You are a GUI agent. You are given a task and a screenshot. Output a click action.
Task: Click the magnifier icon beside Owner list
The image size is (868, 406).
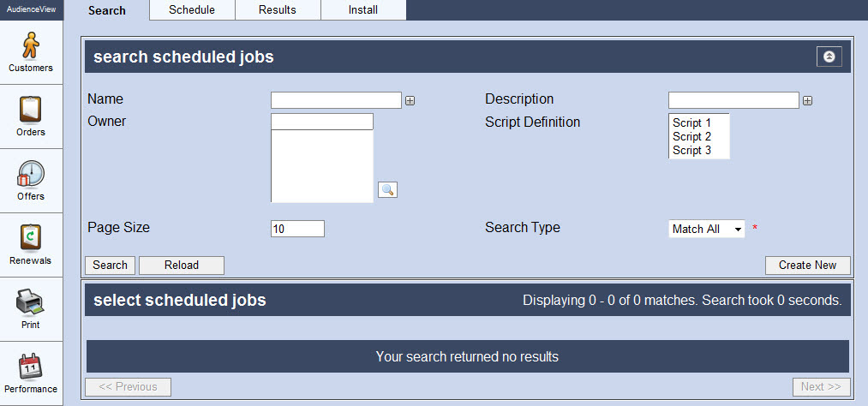[387, 189]
